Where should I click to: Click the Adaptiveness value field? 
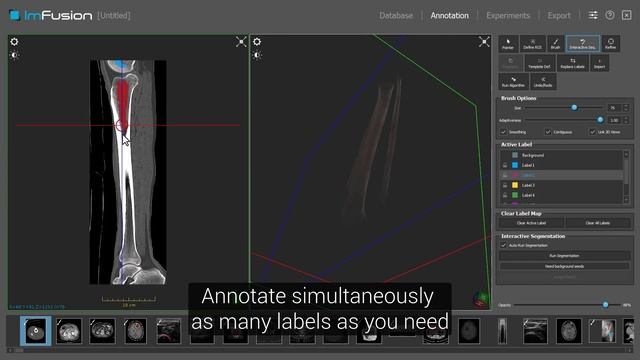[x=614, y=120]
